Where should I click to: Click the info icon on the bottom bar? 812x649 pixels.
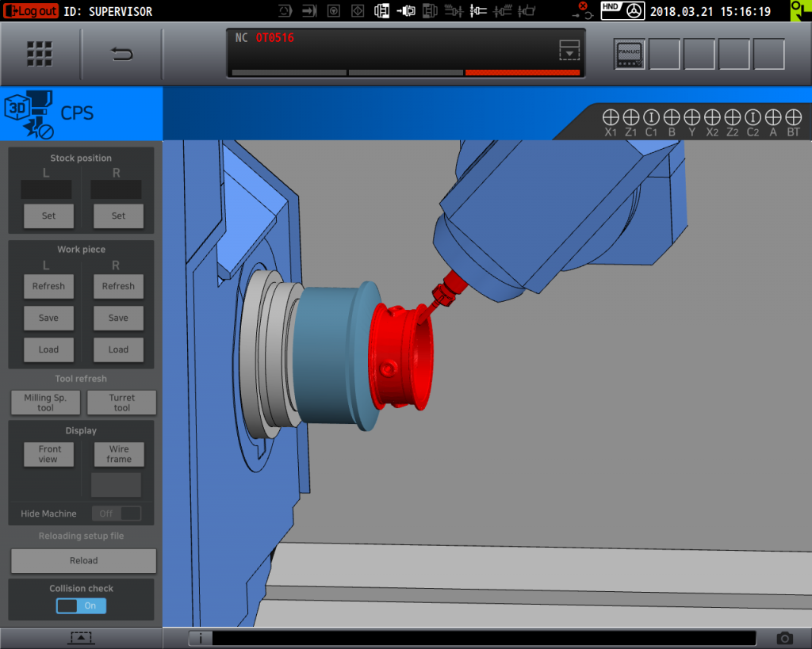click(200, 638)
